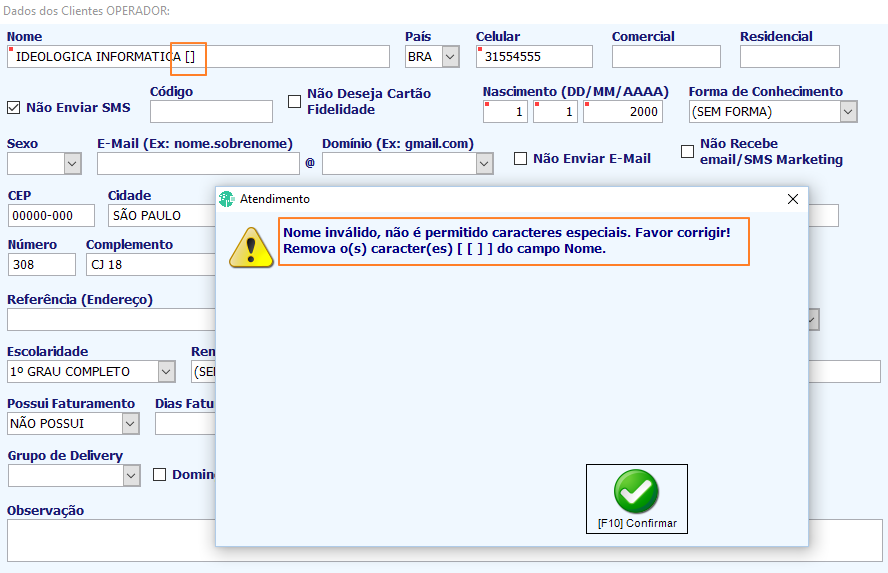
Task: Click the yellow warning triangle icon
Action: 251,247
